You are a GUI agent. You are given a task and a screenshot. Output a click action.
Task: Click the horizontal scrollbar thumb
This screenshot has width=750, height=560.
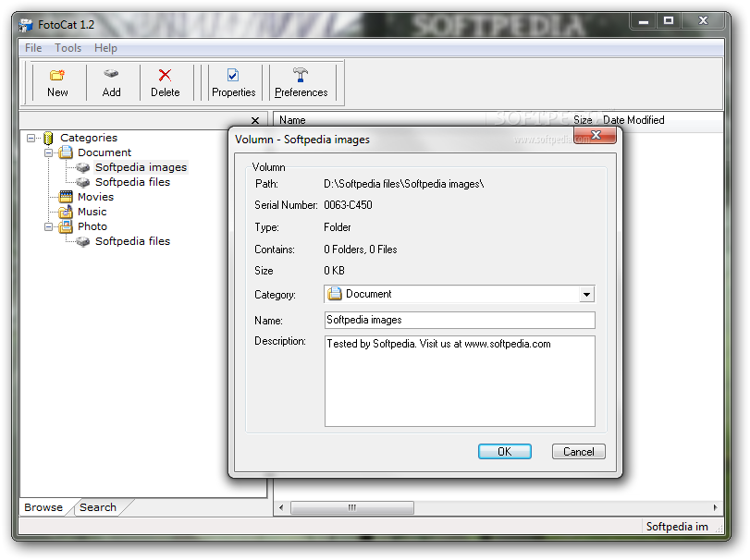[352, 507]
